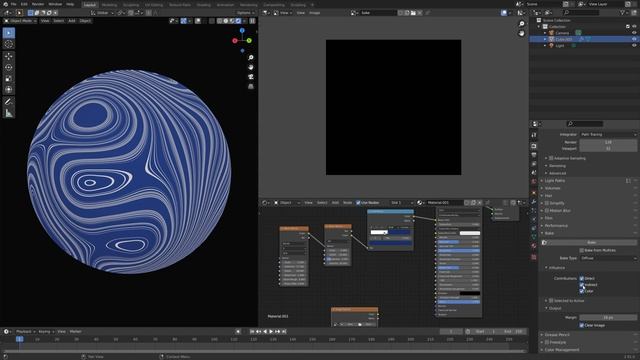The width and height of the screenshot is (640, 360).
Task: Switch to the UV Editing workspace tab
Action: 153,4
